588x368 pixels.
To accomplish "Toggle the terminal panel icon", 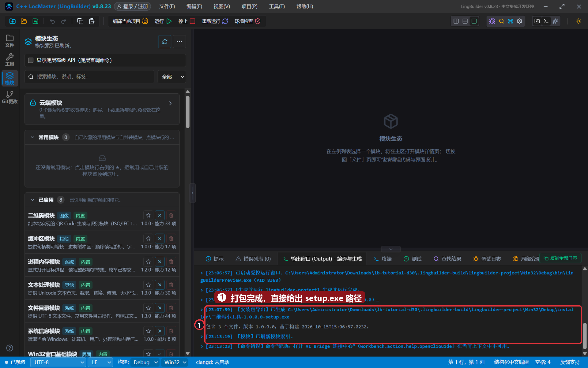I will (x=546, y=21).
